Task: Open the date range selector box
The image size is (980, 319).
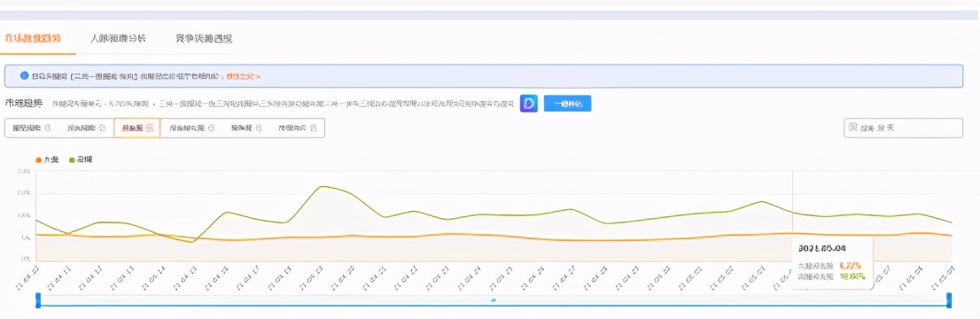Action: click(903, 128)
